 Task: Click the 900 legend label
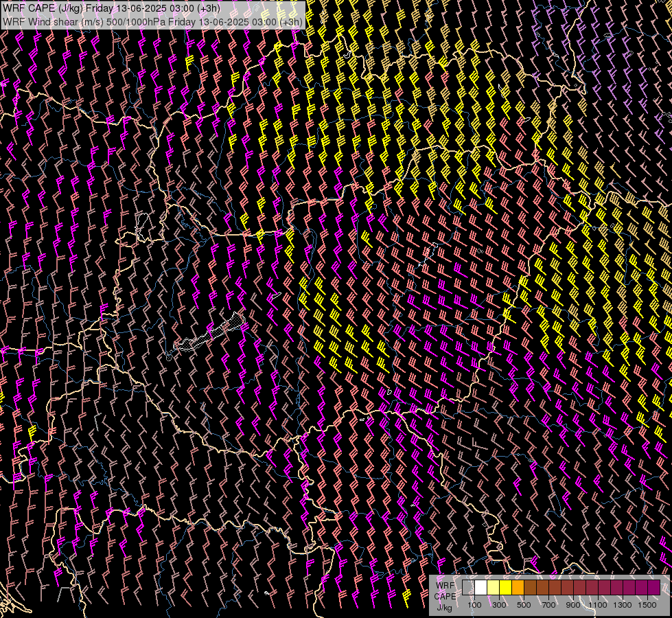pyautogui.click(x=573, y=605)
